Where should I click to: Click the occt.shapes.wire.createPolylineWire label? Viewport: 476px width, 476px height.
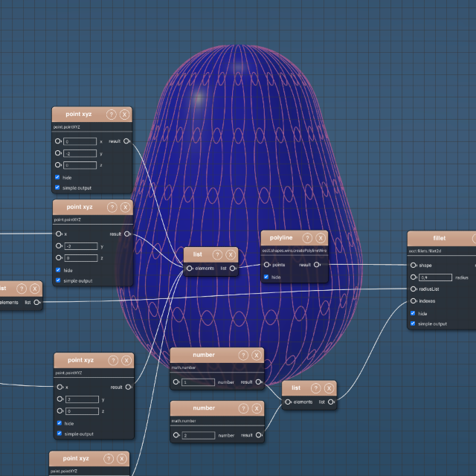coord(295,251)
